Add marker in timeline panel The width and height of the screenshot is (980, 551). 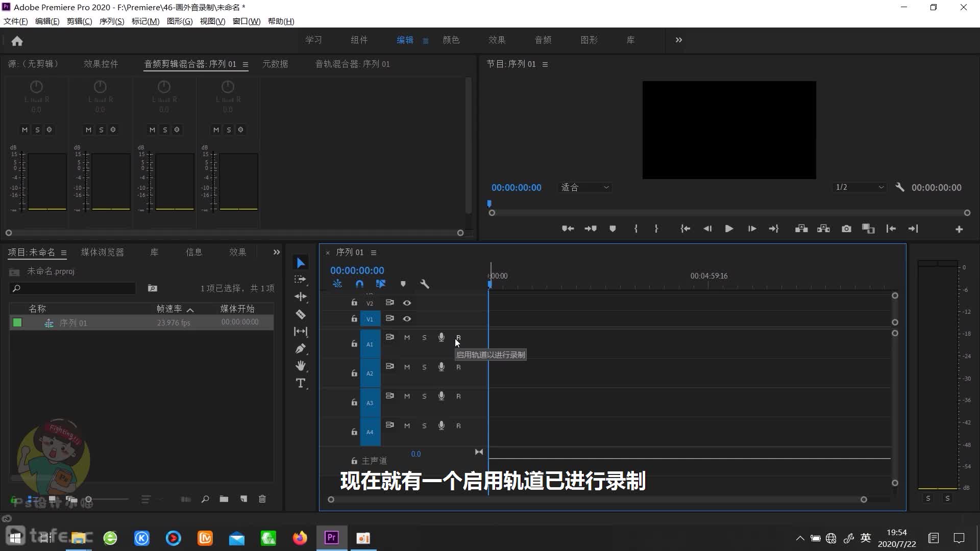point(403,284)
